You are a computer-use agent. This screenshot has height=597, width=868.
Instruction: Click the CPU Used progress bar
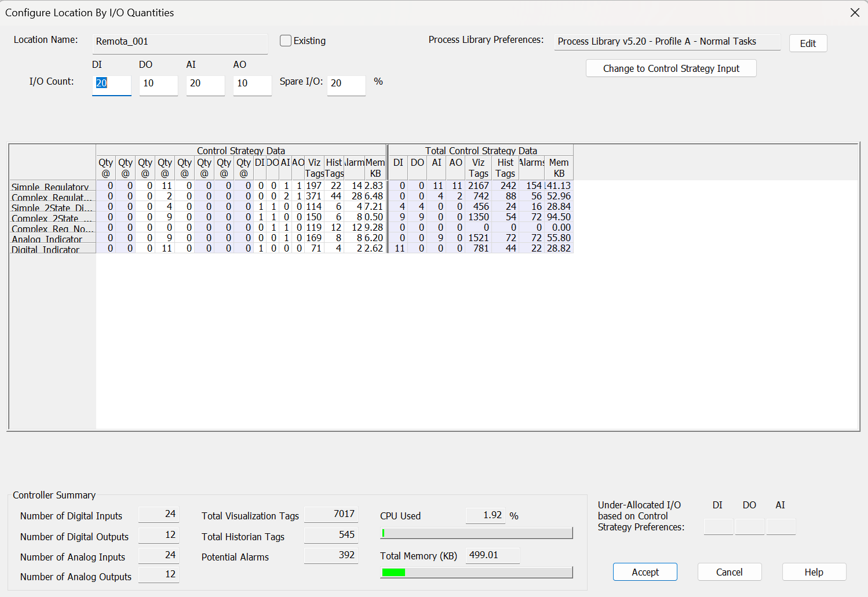click(x=476, y=533)
